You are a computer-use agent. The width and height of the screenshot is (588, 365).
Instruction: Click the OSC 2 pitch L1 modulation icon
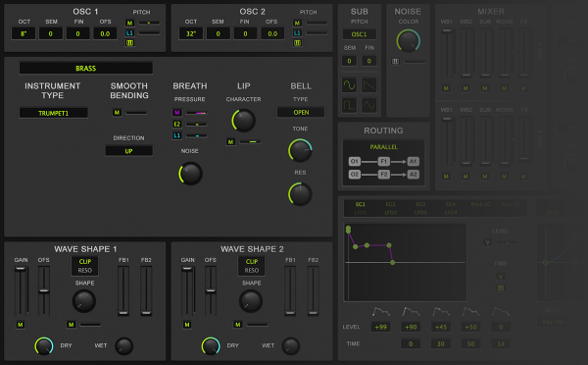tap(297, 33)
